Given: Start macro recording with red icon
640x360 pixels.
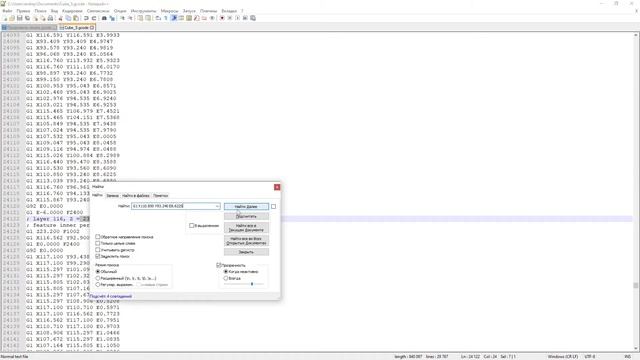Looking at the screenshot, I should (x=222, y=18).
